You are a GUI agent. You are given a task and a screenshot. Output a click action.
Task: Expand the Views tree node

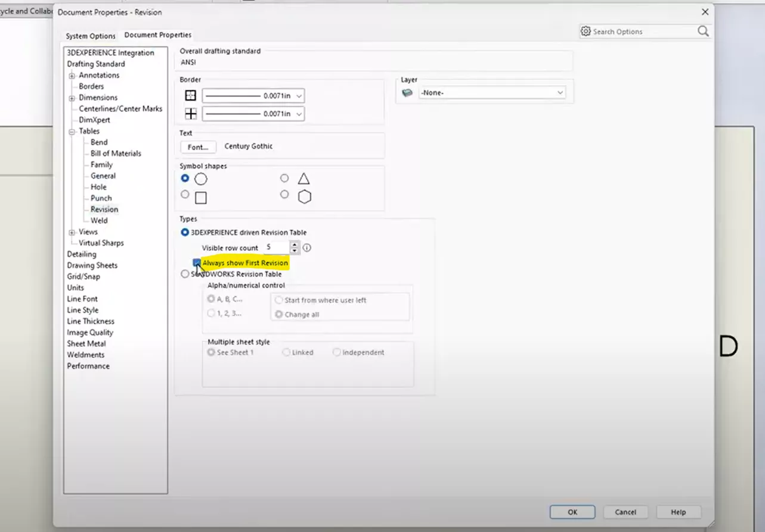coord(72,232)
